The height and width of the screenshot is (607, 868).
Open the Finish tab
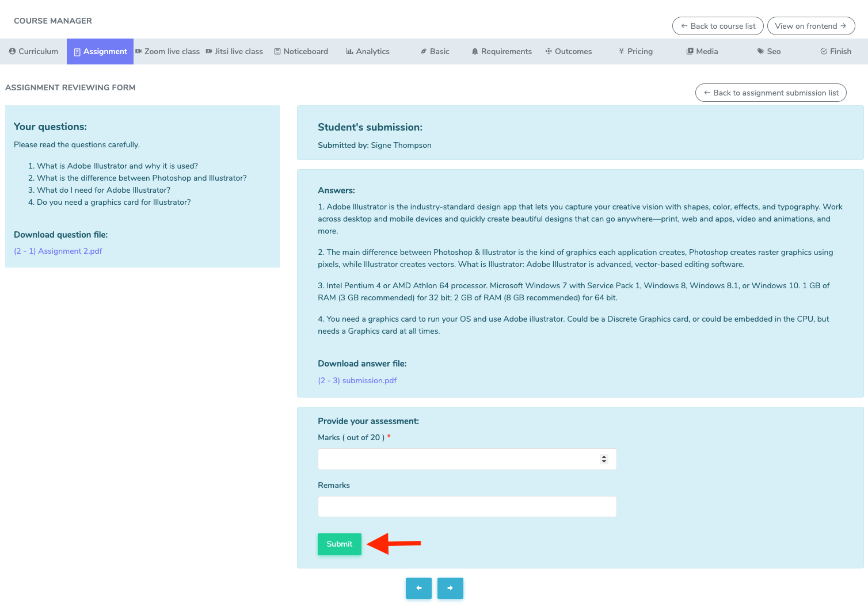(836, 51)
